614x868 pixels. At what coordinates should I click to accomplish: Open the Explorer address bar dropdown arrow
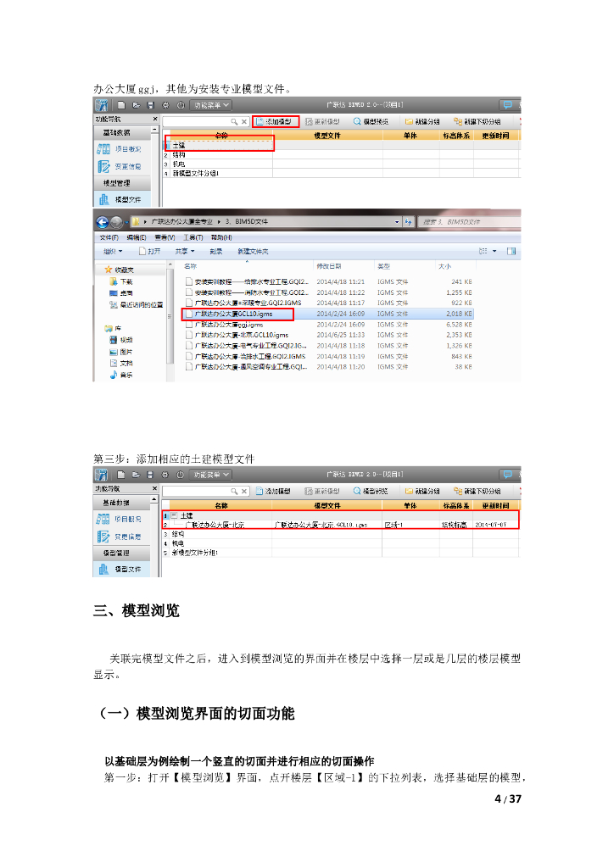(397, 222)
